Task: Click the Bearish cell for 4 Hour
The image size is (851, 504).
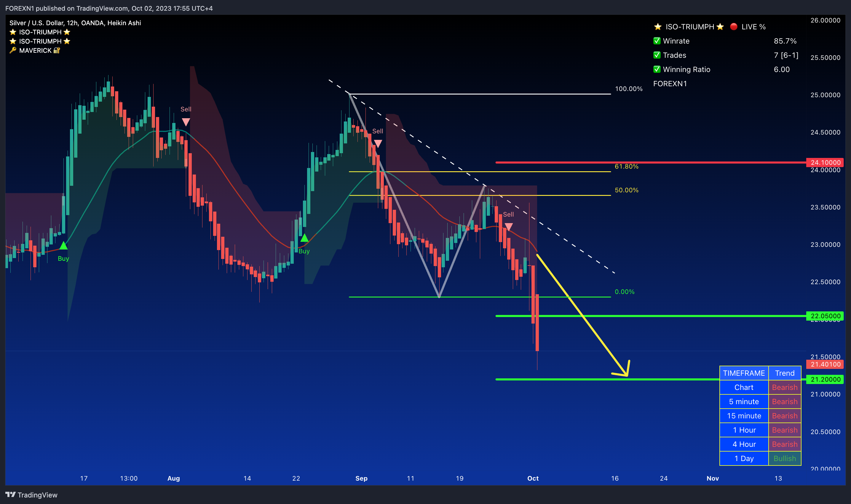Action: (x=785, y=444)
